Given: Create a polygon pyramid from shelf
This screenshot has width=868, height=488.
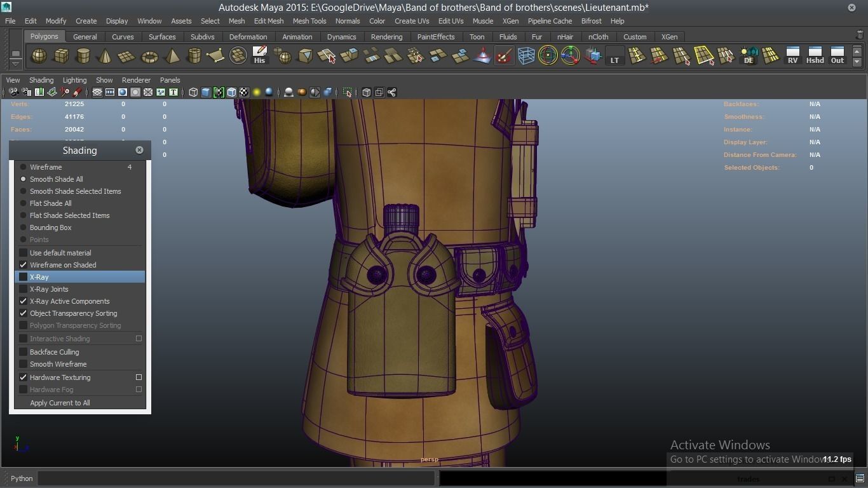Looking at the screenshot, I should pyautogui.click(x=172, y=56).
